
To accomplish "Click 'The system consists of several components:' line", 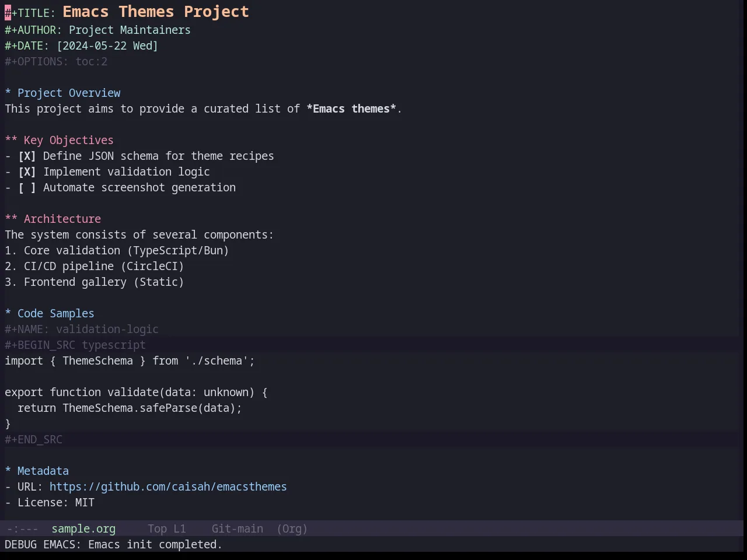I will tap(139, 235).
